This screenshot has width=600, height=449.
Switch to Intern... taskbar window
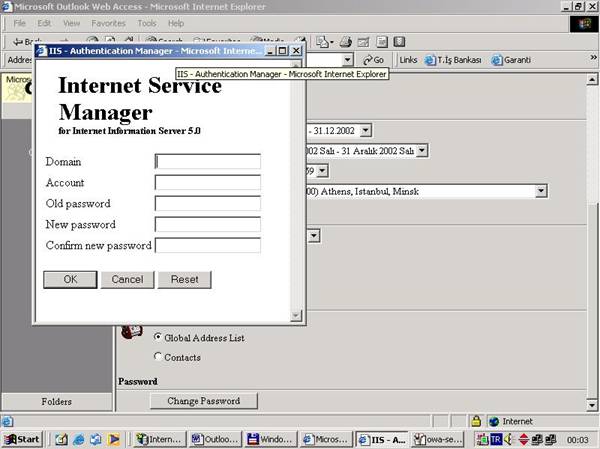click(x=160, y=439)
